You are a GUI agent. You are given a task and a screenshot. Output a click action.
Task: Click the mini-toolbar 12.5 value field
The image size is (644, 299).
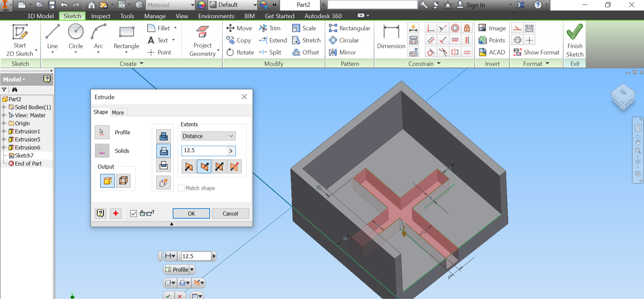tap(196, 256)
